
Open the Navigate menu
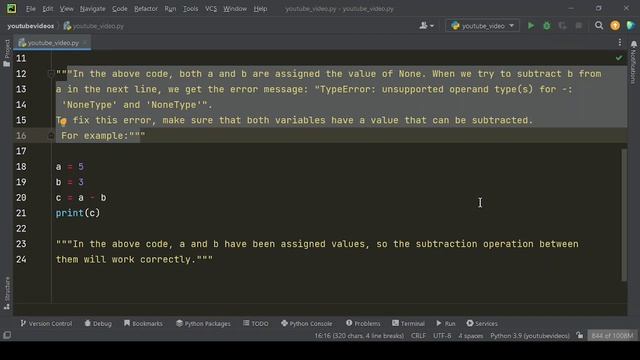(x=93, y=9)
